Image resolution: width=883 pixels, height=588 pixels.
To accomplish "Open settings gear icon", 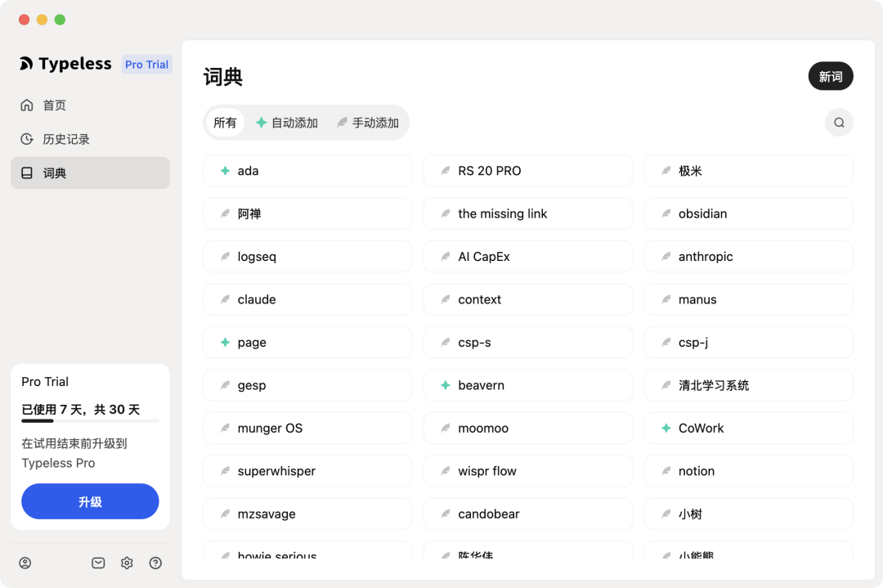I will tap(127, 563).
